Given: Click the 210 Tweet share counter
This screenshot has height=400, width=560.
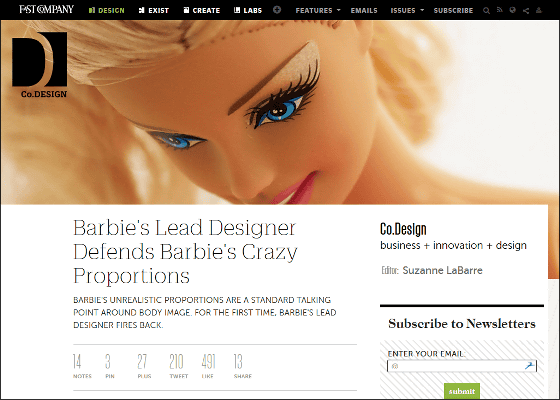Looking at the screenshot, I should [178, 366].
